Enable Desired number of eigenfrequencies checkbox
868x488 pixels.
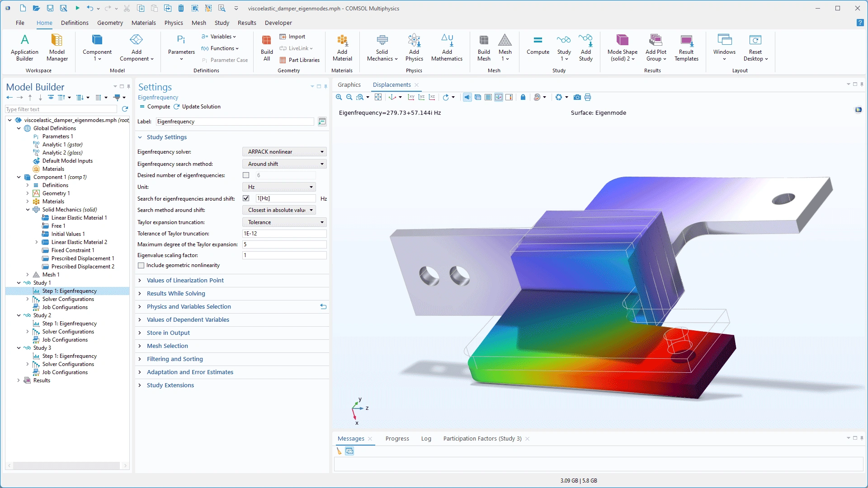point(246,175)
